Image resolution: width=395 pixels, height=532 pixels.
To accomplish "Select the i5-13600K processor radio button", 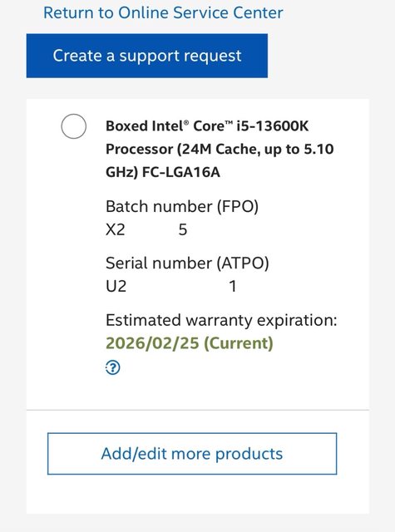I will coord(74,126).
